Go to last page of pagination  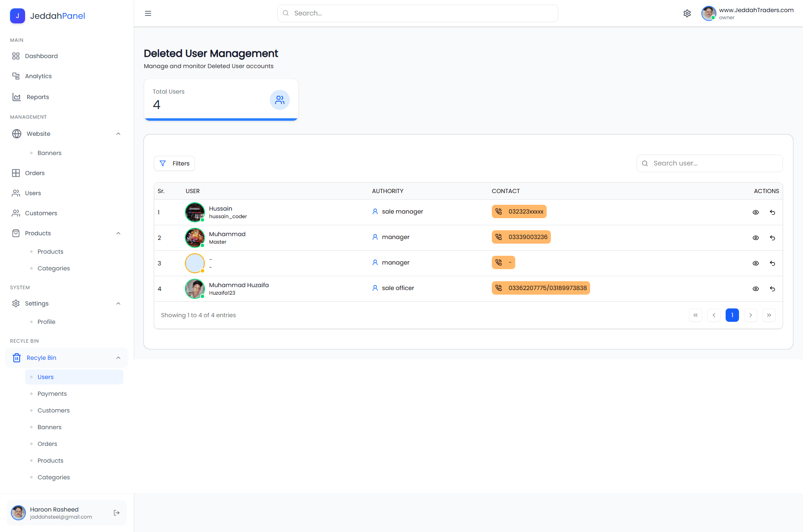coord(769,315)
